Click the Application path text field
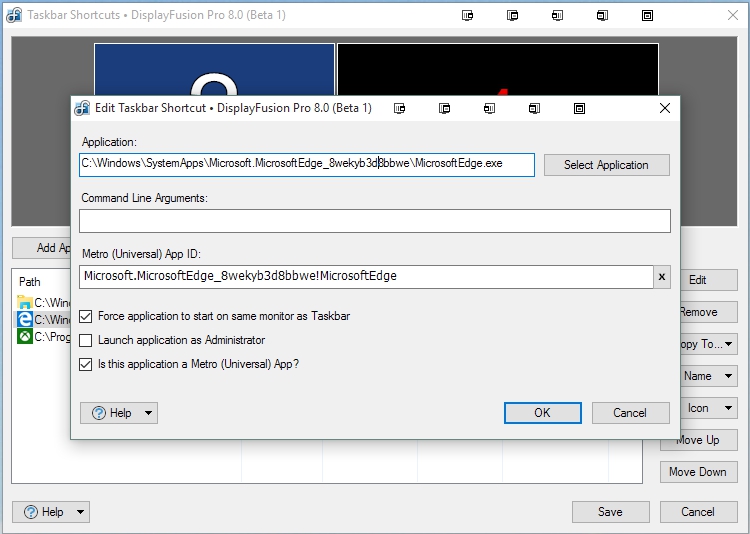The image size is (750, 534). click(306, 164)
